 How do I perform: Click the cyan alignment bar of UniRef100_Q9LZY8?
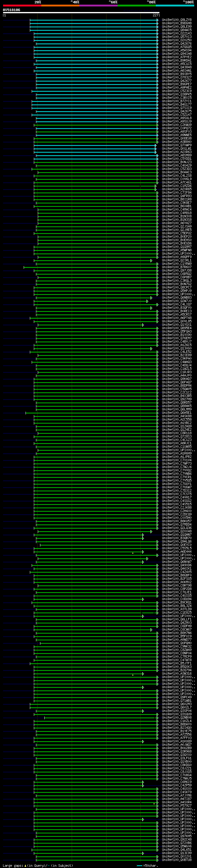point(94,20)
